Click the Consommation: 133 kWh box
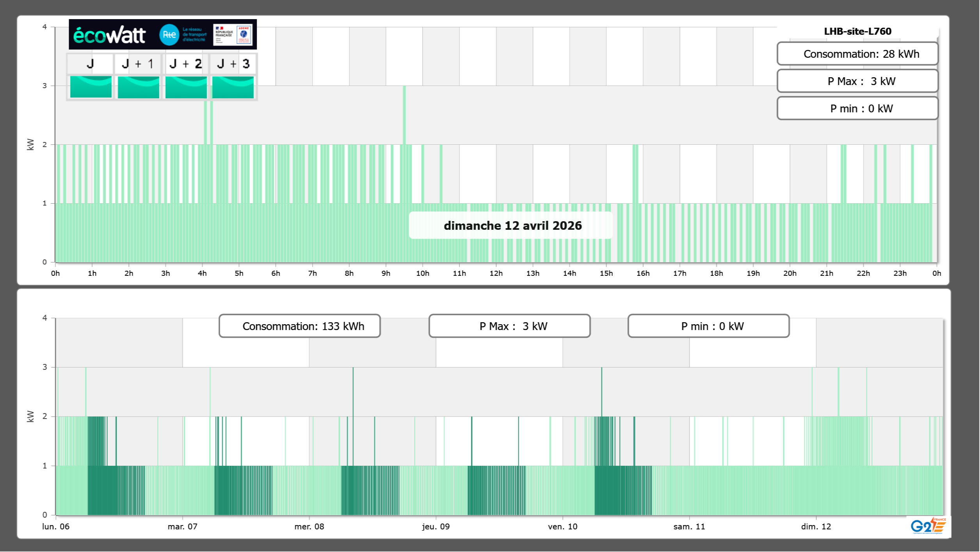The width and height of the screenshot is (980, 552). [x=299, y=326]
